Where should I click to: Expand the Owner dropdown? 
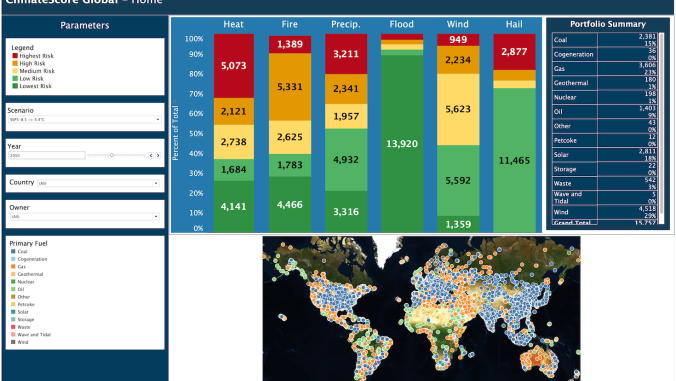click(156, 216)
